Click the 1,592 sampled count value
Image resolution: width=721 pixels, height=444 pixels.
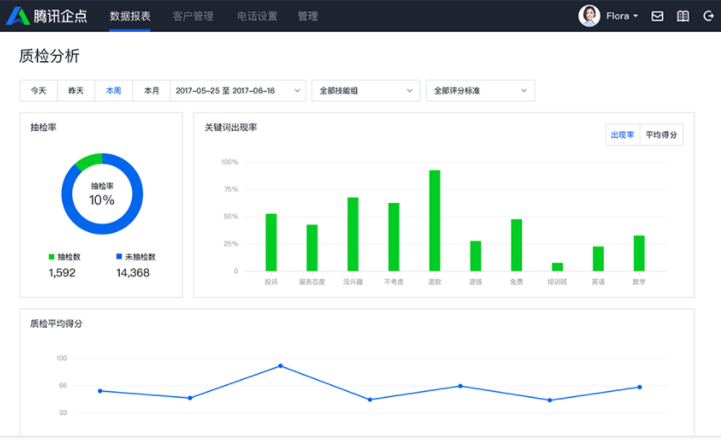[x=62, y=273]
